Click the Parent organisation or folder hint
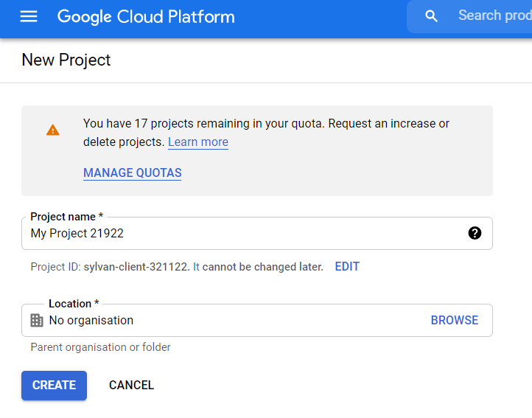 click(x=101, y=347)
